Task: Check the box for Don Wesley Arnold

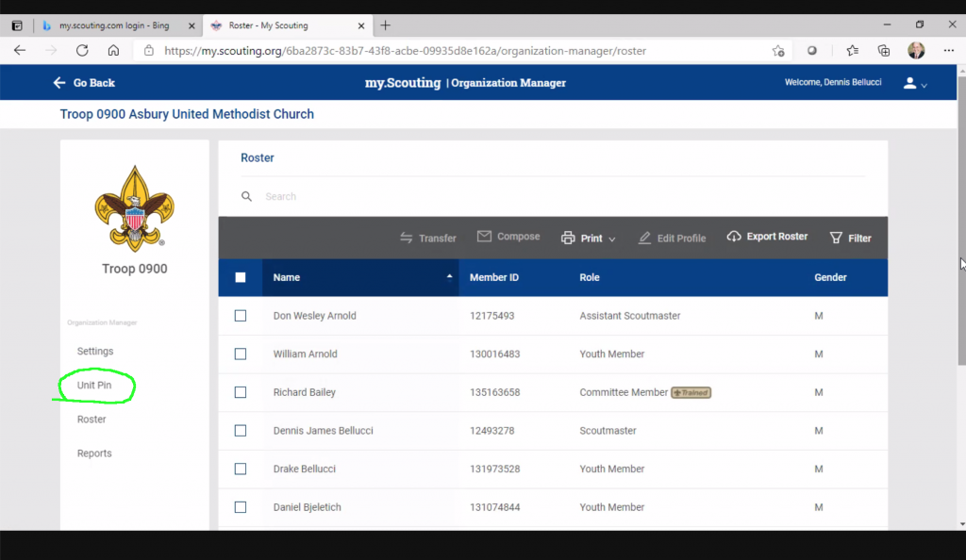Action: point(241,316)
